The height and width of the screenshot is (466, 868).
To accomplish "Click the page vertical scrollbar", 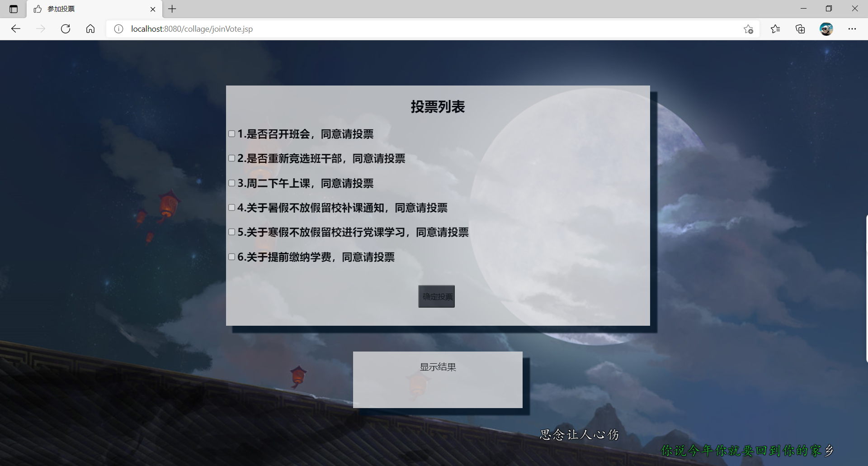I will pyautogui.click(x=866, y=290).
